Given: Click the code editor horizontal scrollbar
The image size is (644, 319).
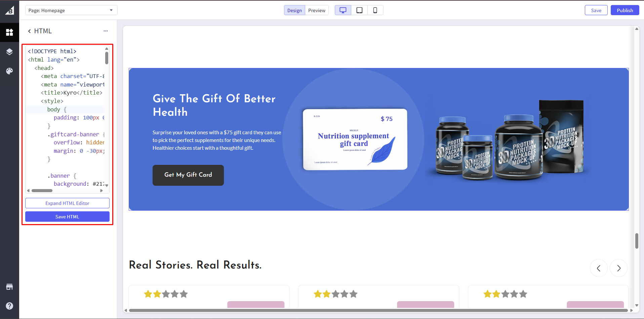Looking at the screenshot, I should 42,191.
